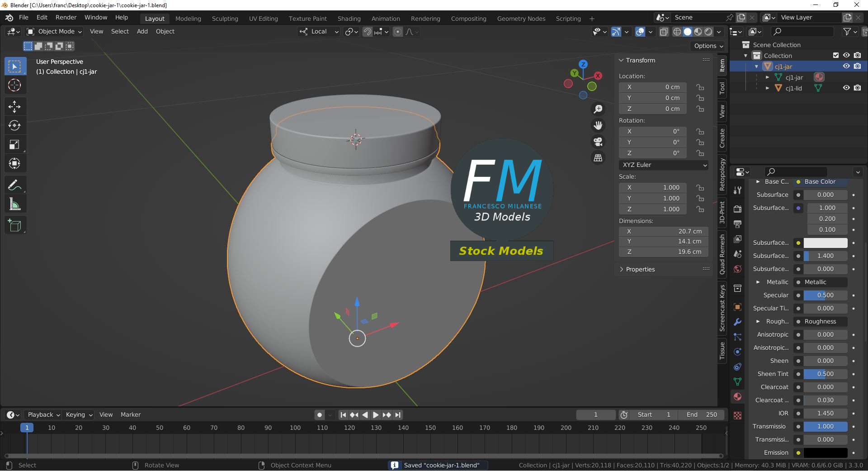The height and width of the screenshot is (471, 868).
Task: Click the Add Cube tool icon
Action: point(14,225)
